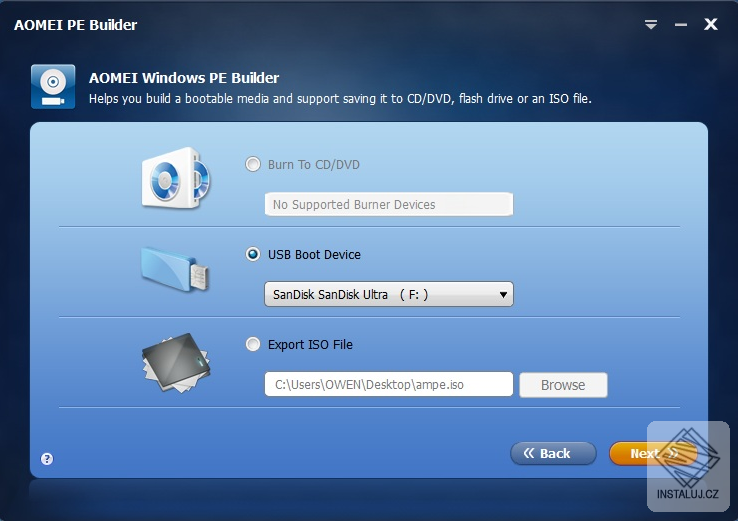Click the AOMEI PE Builder disc logo icon
738x521 pixels.
point(53,87)
